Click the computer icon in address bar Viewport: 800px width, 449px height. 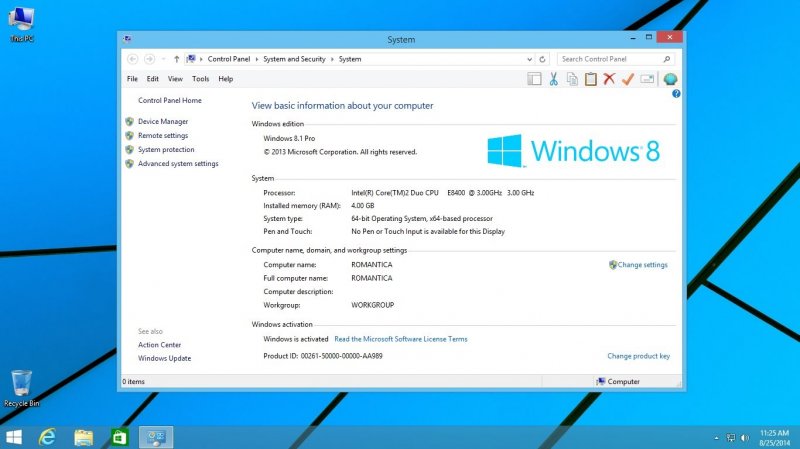point(191,59)
